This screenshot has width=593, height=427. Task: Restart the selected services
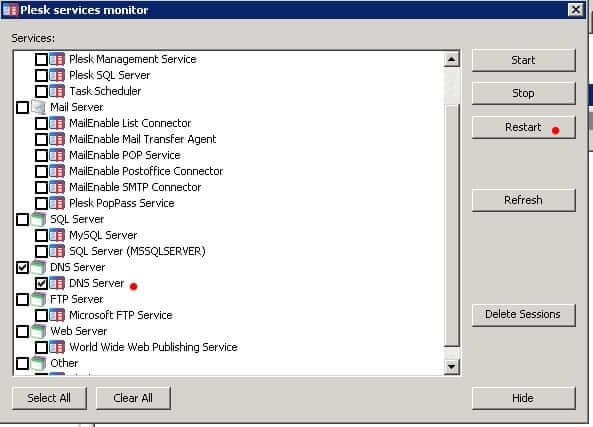pos(523,127)
